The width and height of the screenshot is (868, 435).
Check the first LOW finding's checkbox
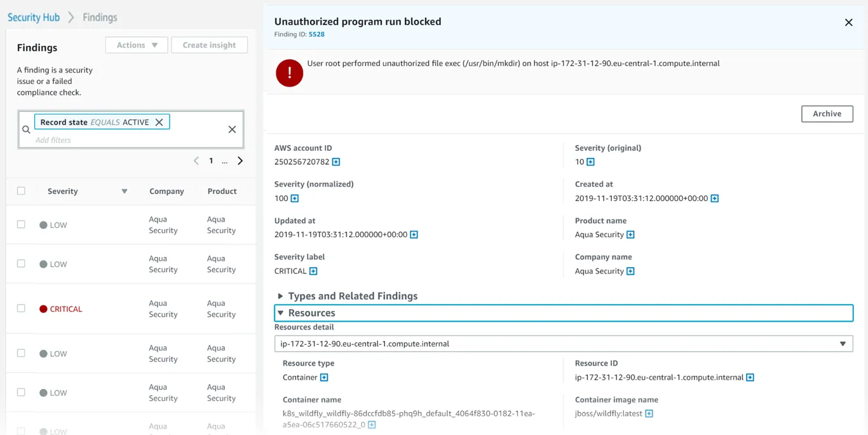[x=21, y=224]
